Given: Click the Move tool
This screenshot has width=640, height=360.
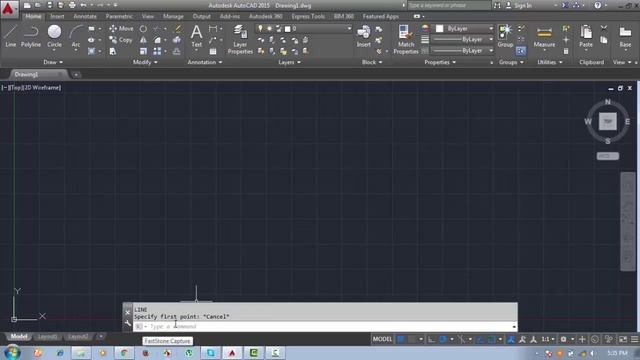Looking at the screenshot, I should [121, 29].
